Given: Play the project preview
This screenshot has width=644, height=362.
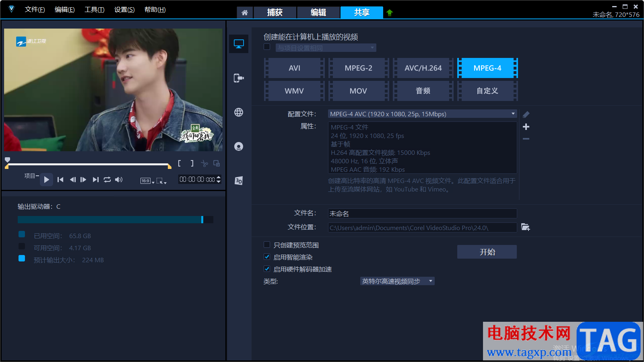Looking at the screenshot, I should 46,179.
